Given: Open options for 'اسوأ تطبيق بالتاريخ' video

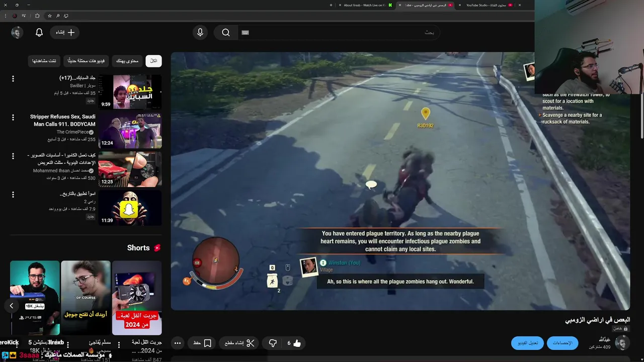Looking at the screenshot, I should pyautogui.click(x=13, y=195).
